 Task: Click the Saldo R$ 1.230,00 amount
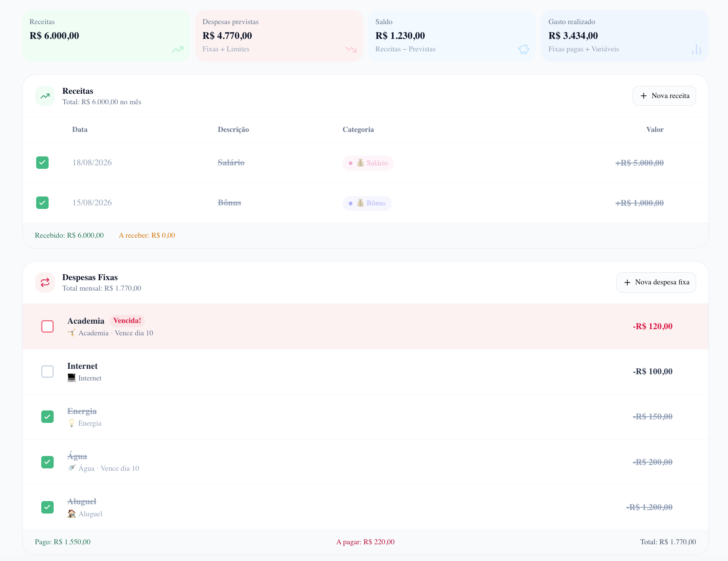point(400,36)
